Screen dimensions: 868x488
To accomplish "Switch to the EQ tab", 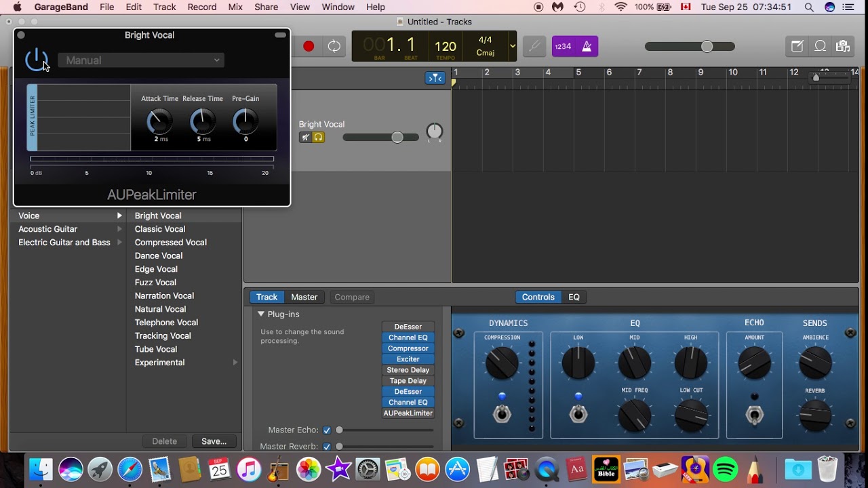I will pyautogui.click(x=574, y=297).
